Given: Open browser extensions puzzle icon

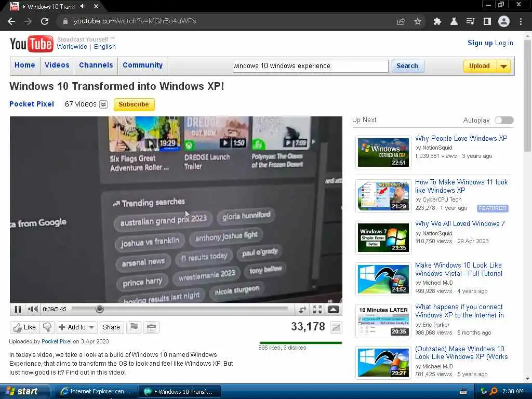Looking at the screenshot, I should coord(437,21).
